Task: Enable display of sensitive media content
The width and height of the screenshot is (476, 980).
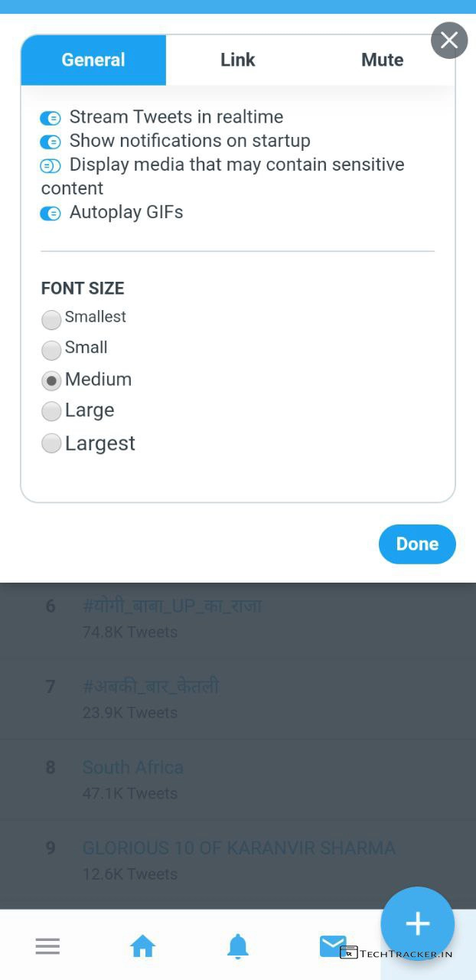Action: click(x=51, y=165)
